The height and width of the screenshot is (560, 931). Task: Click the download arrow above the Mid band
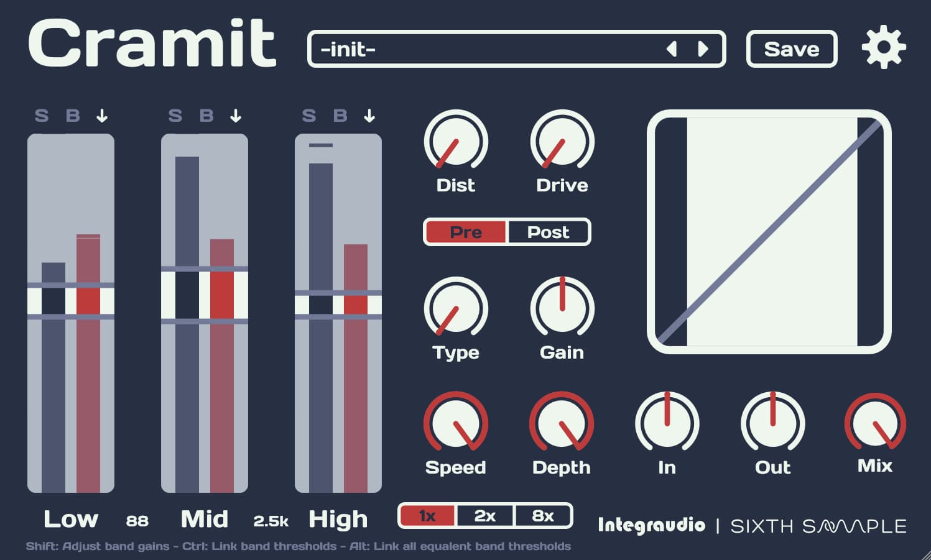tap(234, 115)
